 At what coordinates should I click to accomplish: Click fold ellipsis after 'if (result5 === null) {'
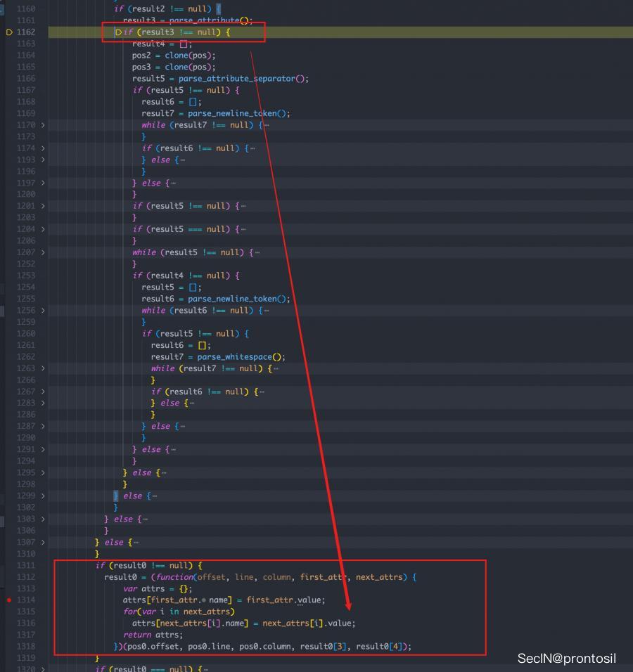(x=243, y=229)
